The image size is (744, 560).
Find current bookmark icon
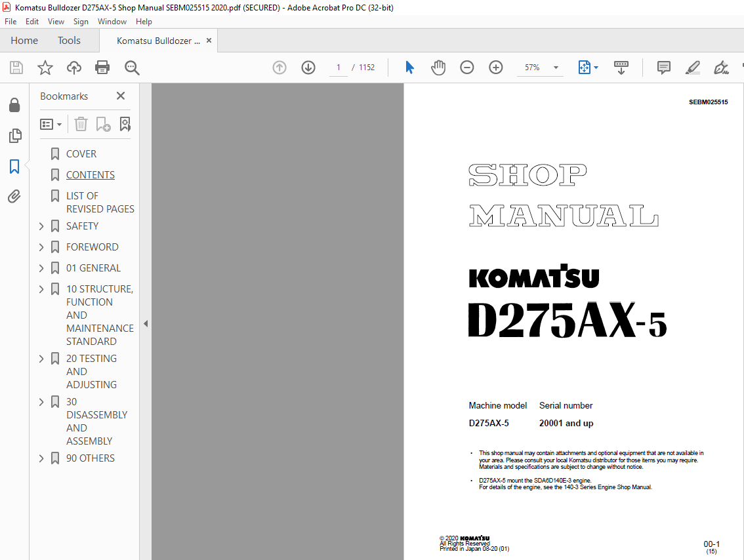(125, 124)
